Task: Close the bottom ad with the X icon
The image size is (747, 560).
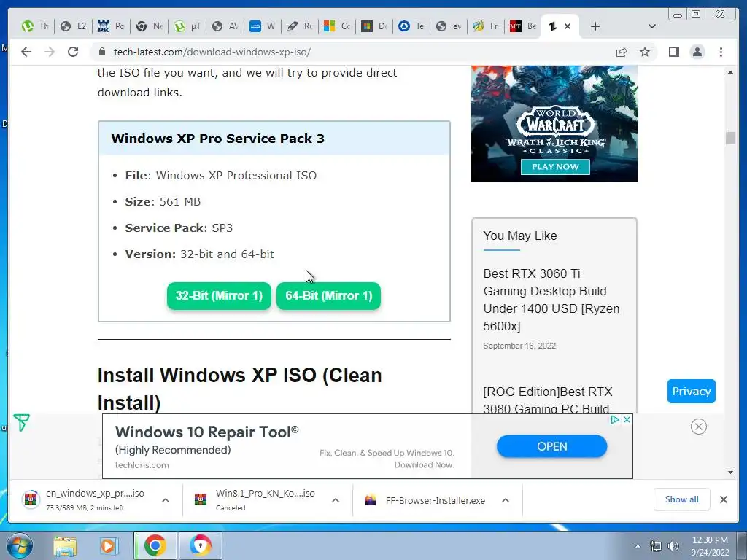Action: point(627,419)
